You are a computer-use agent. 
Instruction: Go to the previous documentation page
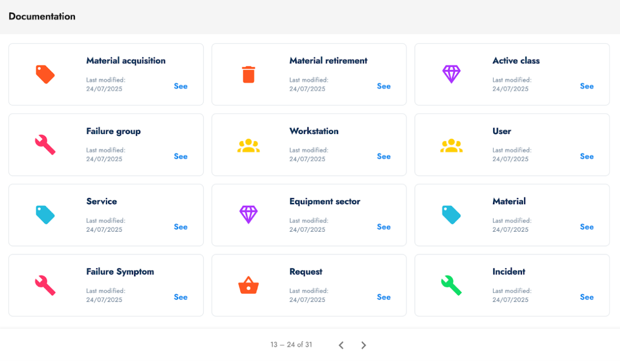(x=341, y=345)
